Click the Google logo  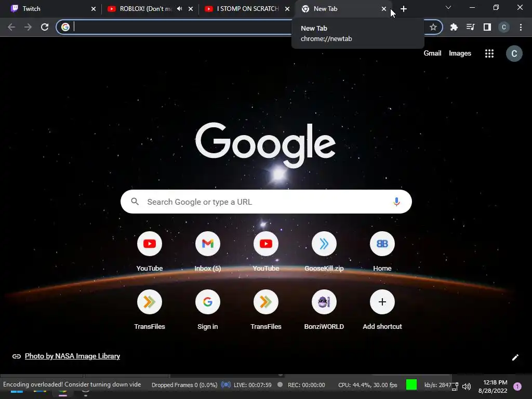(265, 144)
